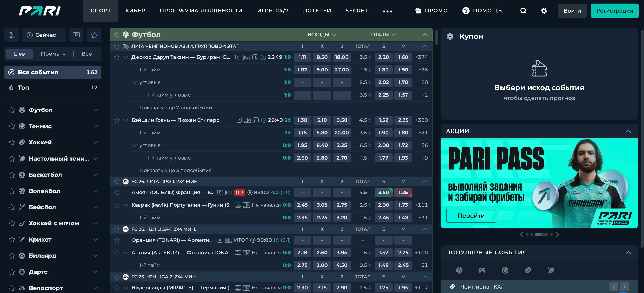The image size is (644, 293).
Task: Select the table tennis icon in popular events
Action: pos(551,270)
